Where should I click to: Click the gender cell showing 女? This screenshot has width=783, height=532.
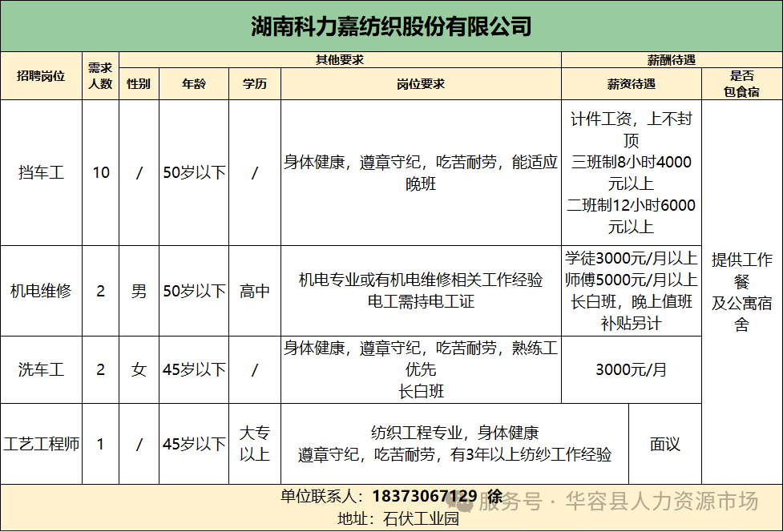pos(139,370)
